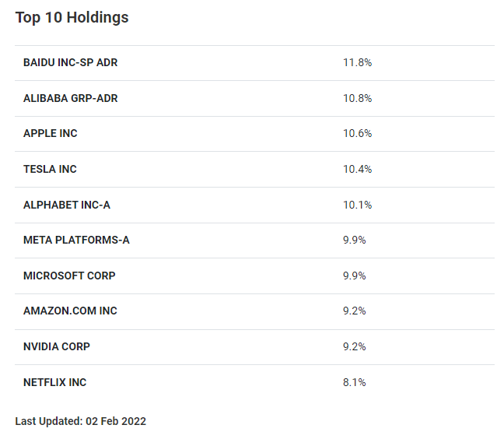The width and height of the screenshot is (504, 439).
Task: Click the Last Updated 02 Feb 2022 text
Action: (81, 421)
